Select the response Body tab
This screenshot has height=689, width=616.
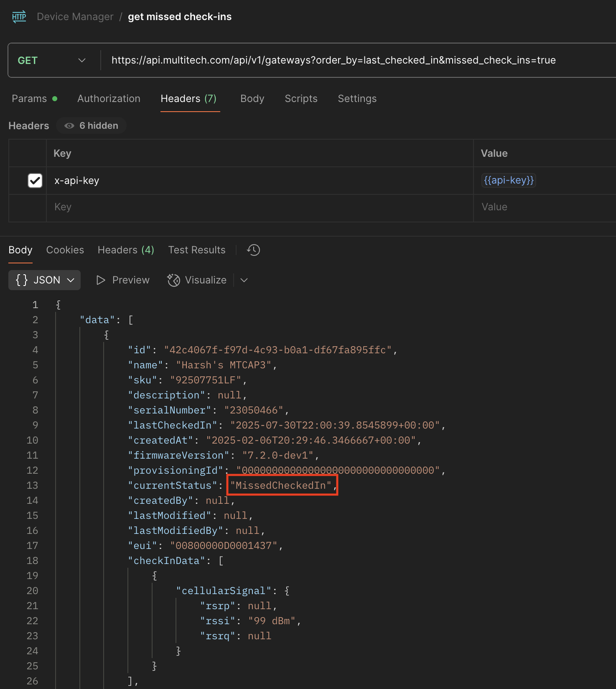(x=20, y=250)
